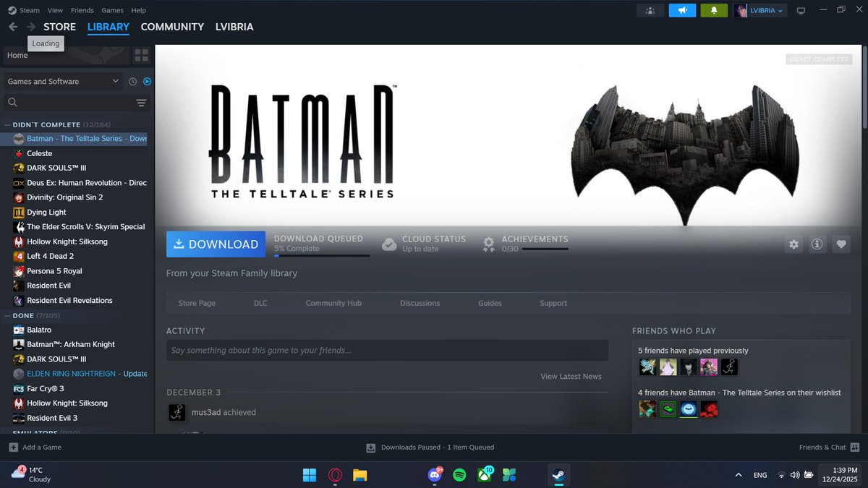Go to the STORE tab
868x488 pixels.
point(59,27)
